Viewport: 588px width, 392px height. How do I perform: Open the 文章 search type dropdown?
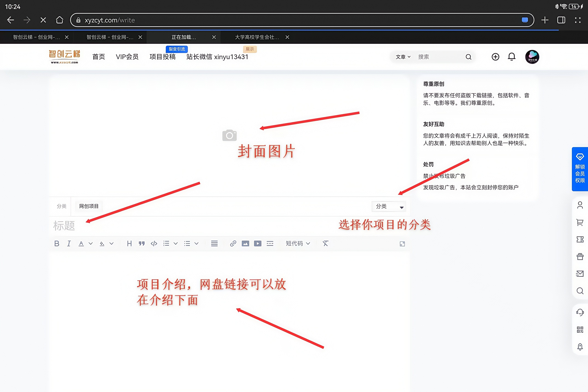point(403,57)
